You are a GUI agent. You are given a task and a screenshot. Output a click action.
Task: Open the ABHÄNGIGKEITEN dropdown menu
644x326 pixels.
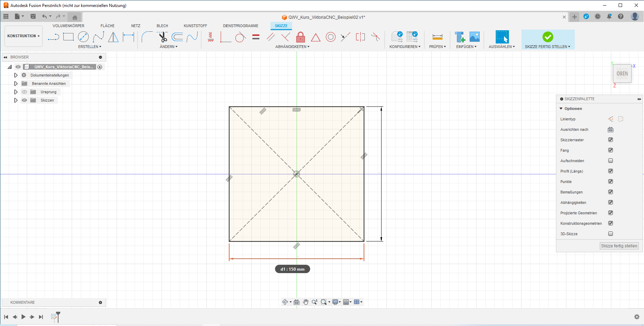pyautogui.click(x=292, y=47)
